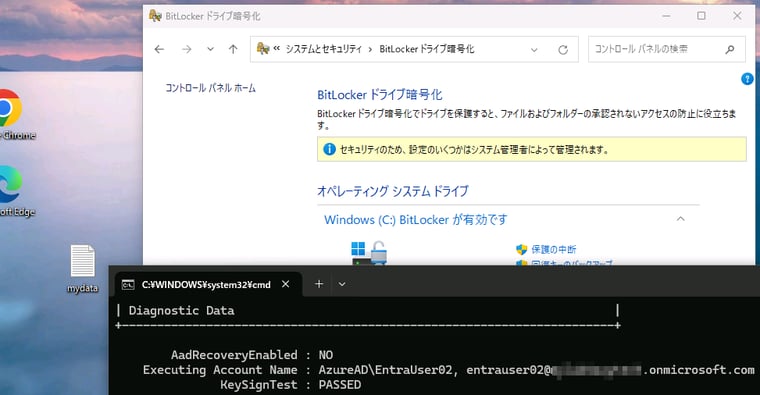
Task: Click the cmd icon in terminal tab
Action: 128,285
